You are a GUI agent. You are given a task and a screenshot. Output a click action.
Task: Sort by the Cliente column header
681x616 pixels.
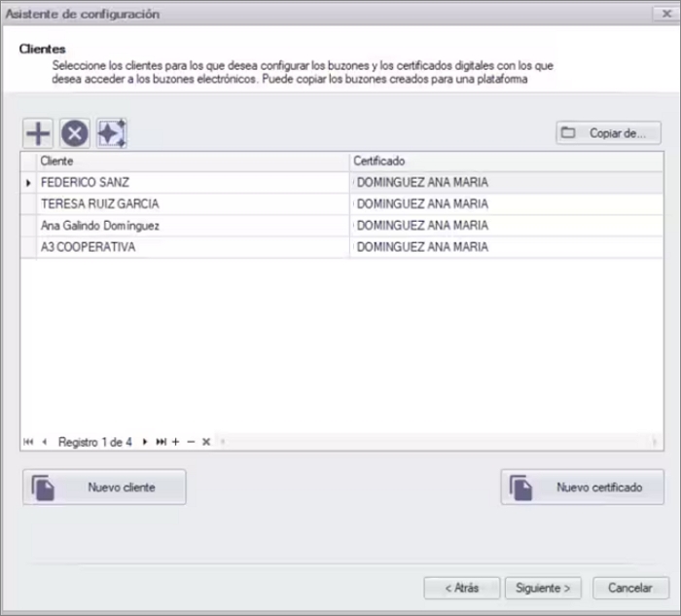click(x=194, y=162)
